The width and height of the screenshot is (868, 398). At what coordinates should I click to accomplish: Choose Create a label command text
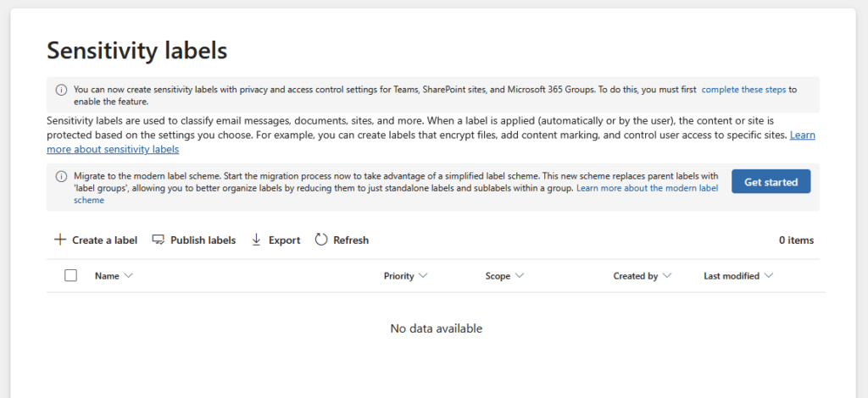coord(104,240)
